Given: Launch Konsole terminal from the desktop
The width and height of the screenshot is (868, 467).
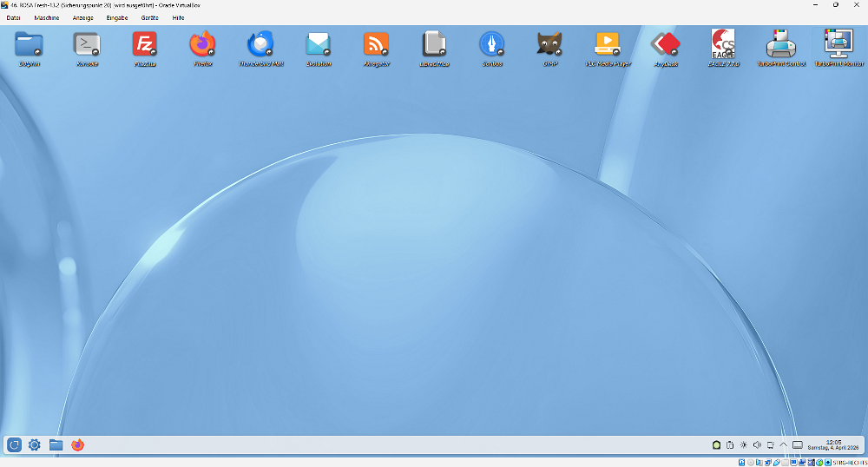Looking at the screenshot, I should [x=87, y=44].
